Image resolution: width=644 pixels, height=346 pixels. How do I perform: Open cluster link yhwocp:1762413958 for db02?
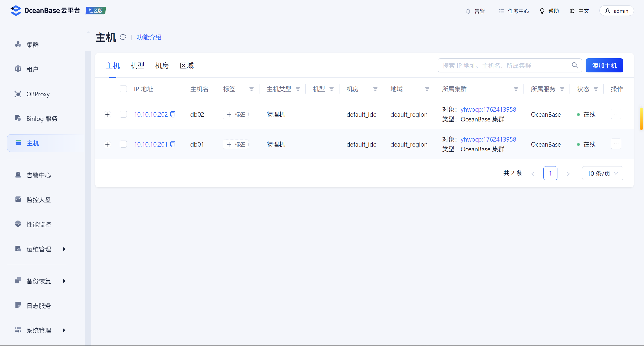[488, 109]
